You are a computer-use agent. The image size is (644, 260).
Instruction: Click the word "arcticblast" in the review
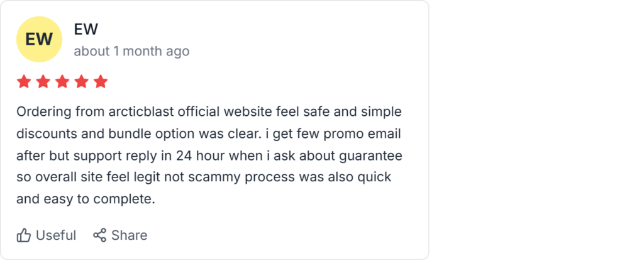[138, 112]
